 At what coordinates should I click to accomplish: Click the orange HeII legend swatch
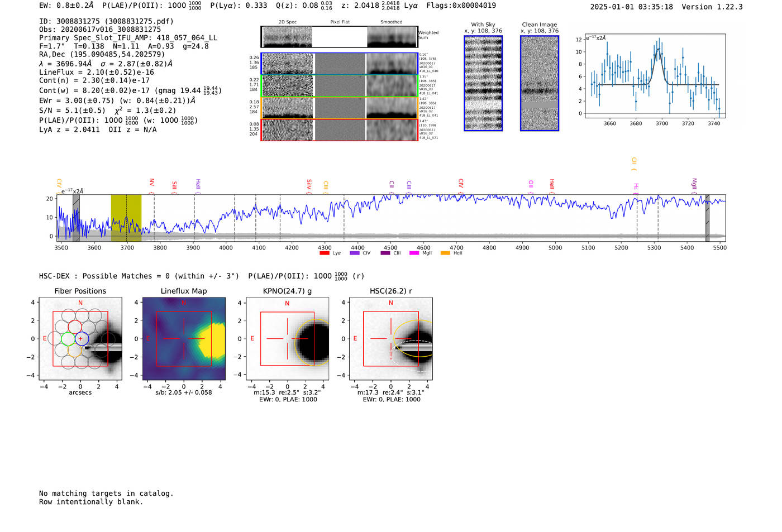445,253
